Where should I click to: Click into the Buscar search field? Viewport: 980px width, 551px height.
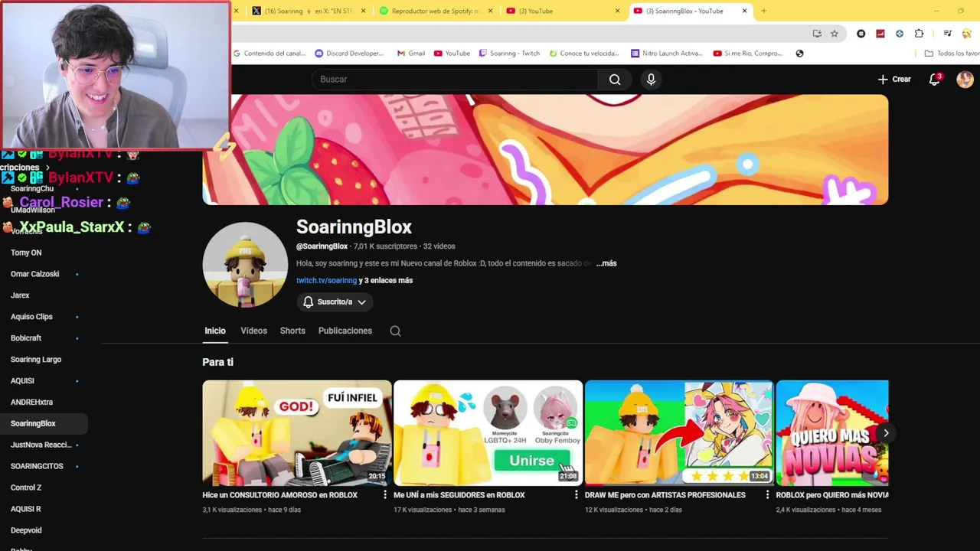click(455, 80)
